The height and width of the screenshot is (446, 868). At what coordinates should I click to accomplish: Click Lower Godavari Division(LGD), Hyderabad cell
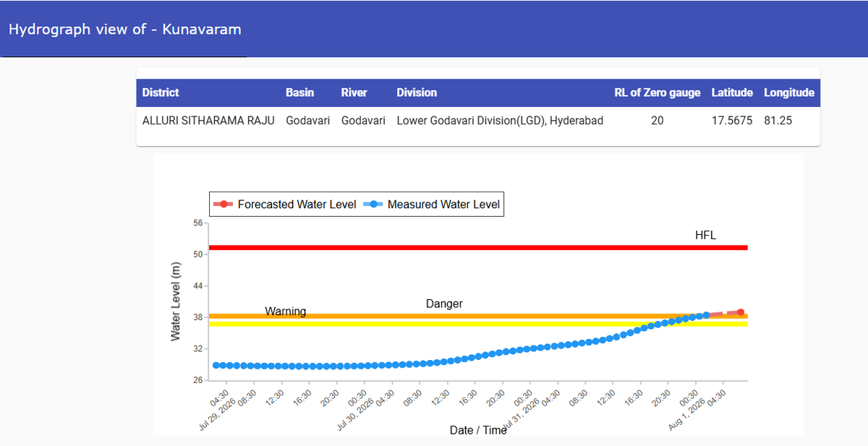point(500,121)
